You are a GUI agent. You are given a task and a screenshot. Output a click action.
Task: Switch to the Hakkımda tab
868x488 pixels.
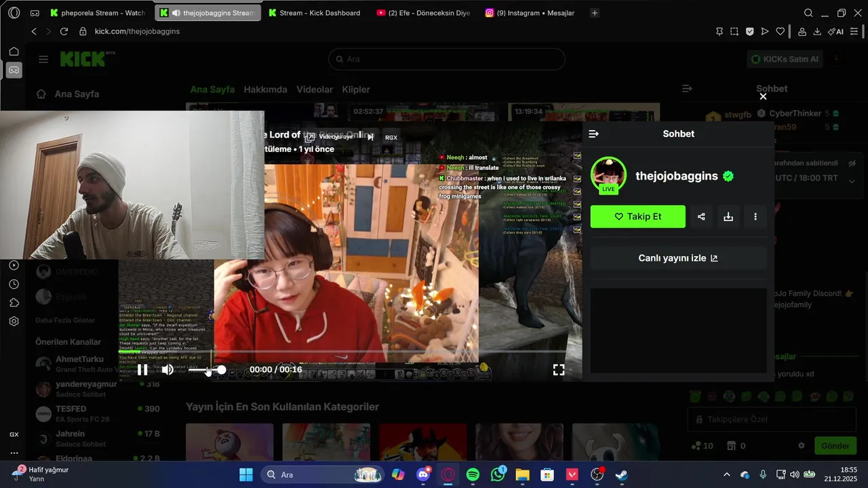265,89
